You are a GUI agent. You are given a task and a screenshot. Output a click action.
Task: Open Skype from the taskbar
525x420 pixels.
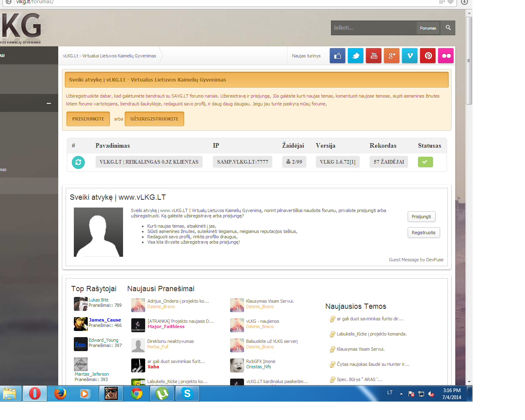pos(187,393)
